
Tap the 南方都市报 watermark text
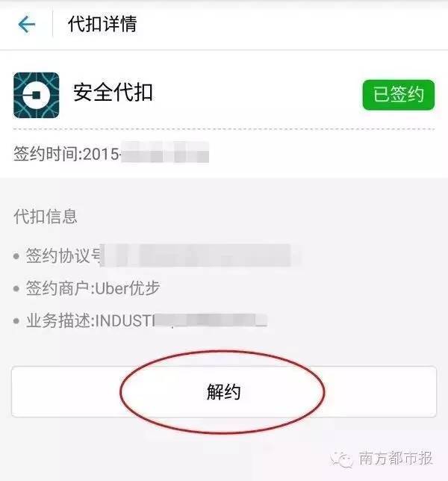pyautogui.click(x=396, y=459)
